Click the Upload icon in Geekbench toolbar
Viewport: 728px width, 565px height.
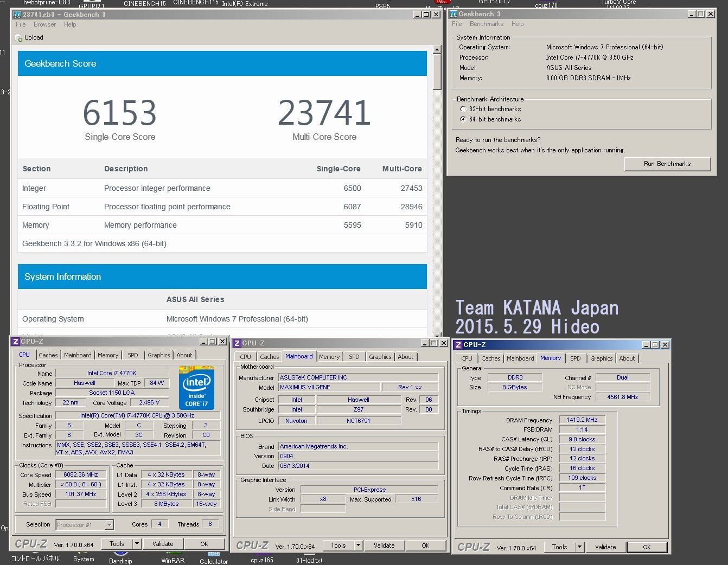[x=19, y=38]
